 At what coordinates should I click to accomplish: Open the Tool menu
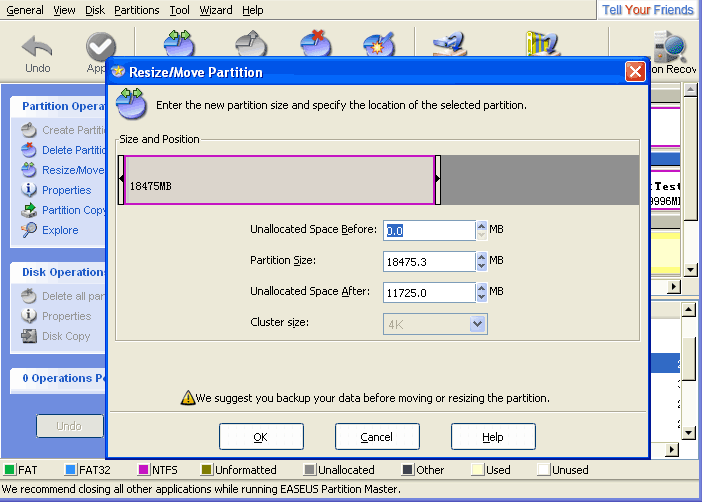click(x=179, y=10)
